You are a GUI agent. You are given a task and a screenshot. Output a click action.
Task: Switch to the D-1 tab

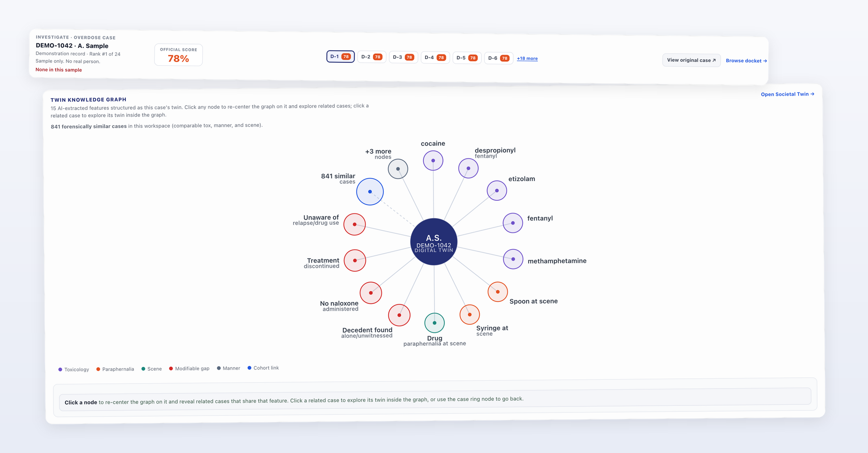(340, 57)
